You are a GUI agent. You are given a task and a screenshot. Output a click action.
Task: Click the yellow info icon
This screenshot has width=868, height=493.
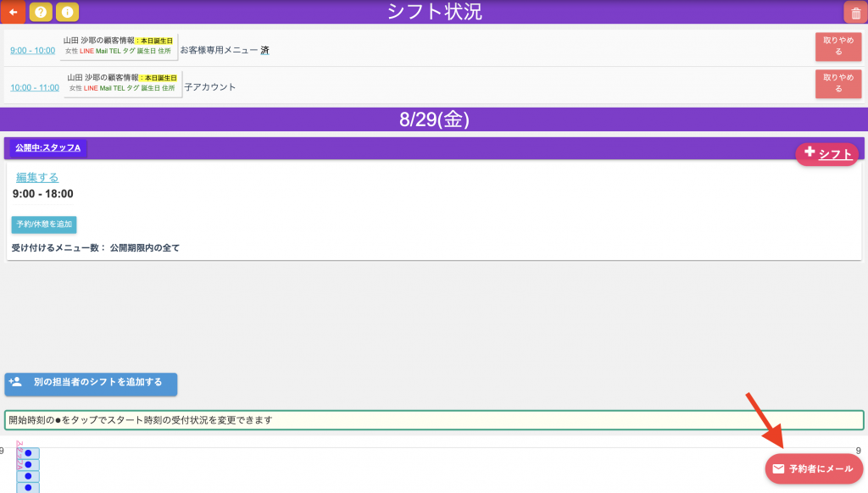click(x=67, y=12)
